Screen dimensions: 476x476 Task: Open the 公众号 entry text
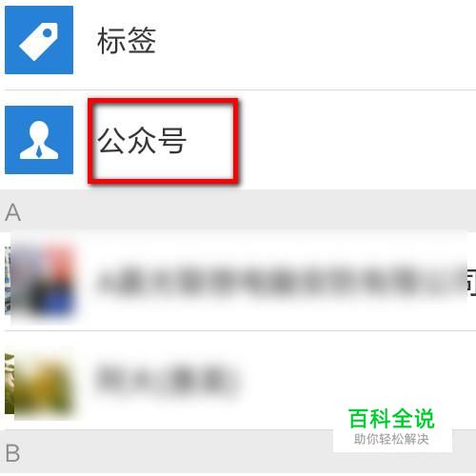pyautogui.click(x=142, y=141)
